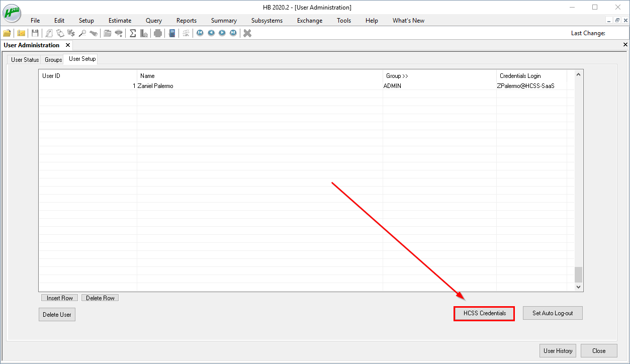Click the save floppy disk icon

(35, 33)
